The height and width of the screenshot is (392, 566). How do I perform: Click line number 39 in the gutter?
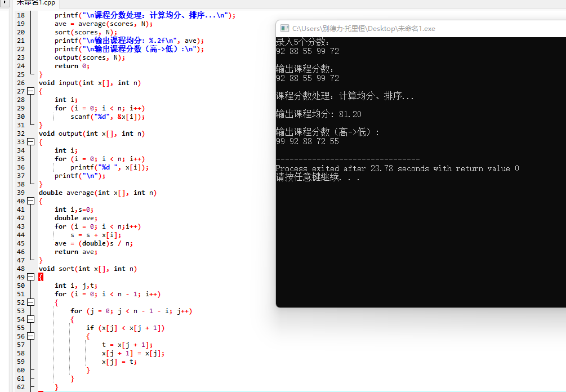pos(21,193)
